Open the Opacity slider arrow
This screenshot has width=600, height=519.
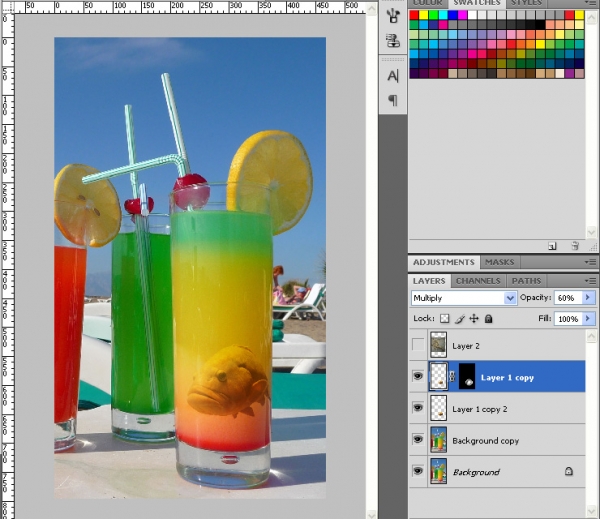click(x=589, y=297)
